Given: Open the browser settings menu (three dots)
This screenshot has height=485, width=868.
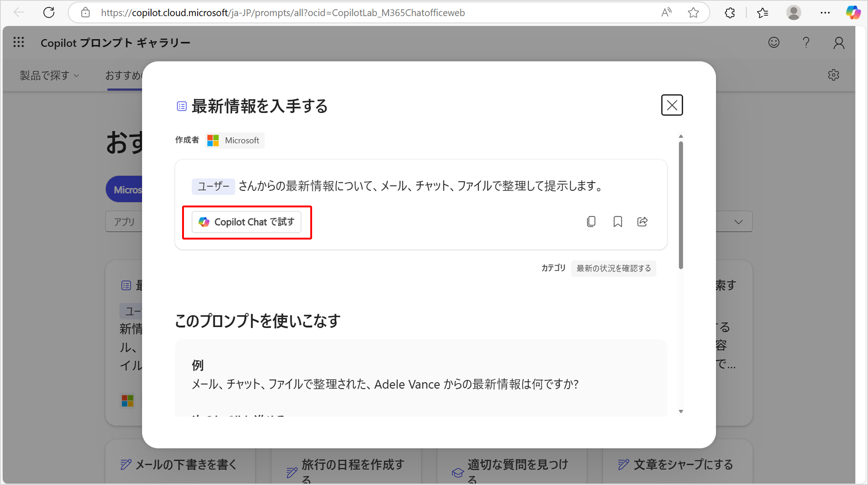Looking at the screenshot, I should [x=825, y=12].
